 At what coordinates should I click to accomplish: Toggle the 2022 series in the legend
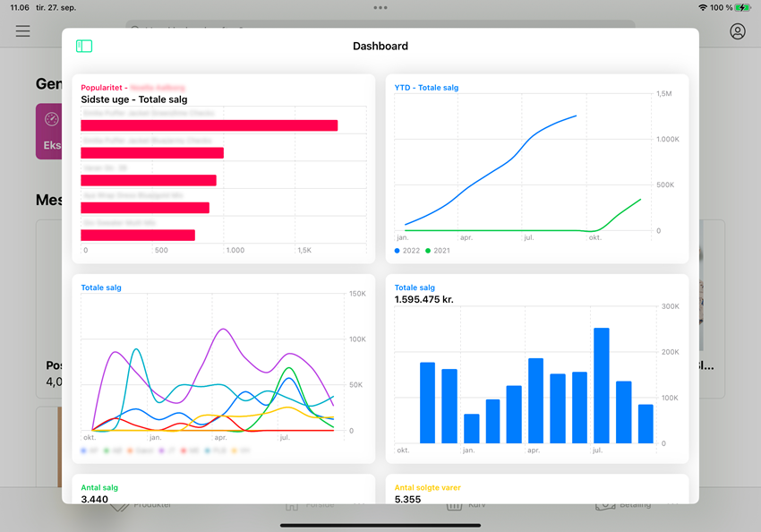(x=407, y=251)
